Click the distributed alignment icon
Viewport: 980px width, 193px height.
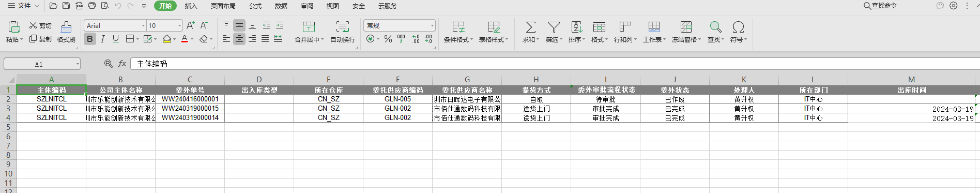coord(278,39)
